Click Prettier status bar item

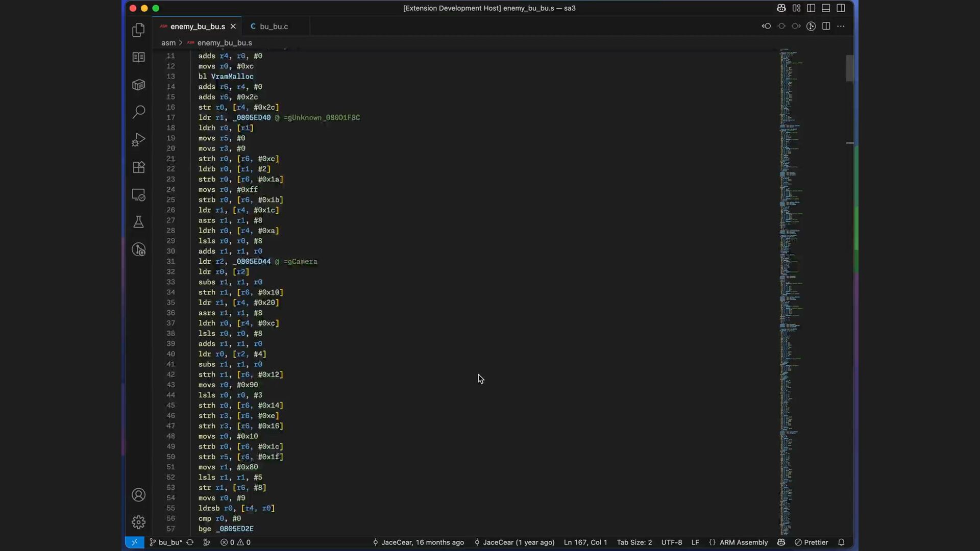811,542
